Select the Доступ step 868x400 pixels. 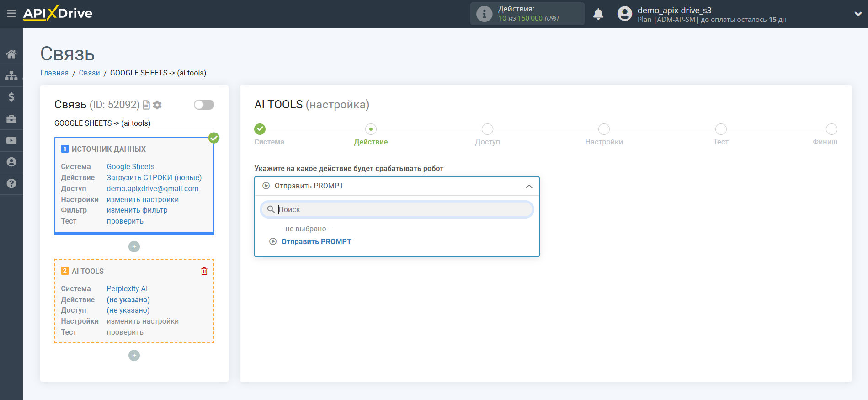pyautogui.click(x=487, y=129)
